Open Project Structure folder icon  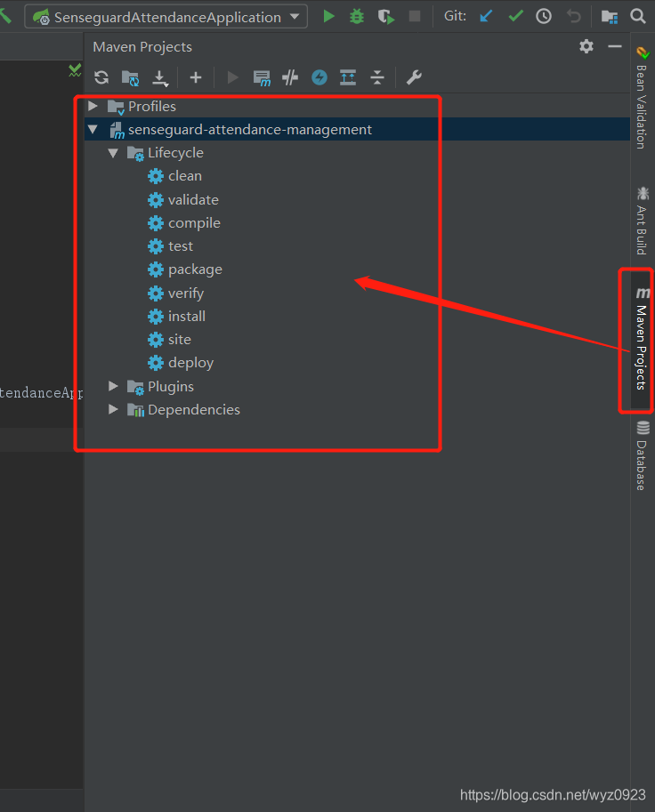(x=610, y=17)
